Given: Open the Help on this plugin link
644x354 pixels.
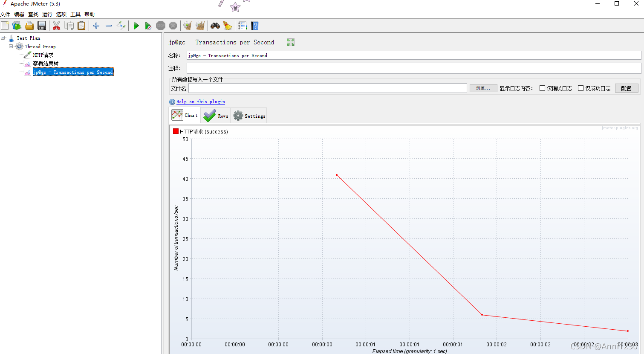Looking at the screenshot, I should tap(201, 102).
